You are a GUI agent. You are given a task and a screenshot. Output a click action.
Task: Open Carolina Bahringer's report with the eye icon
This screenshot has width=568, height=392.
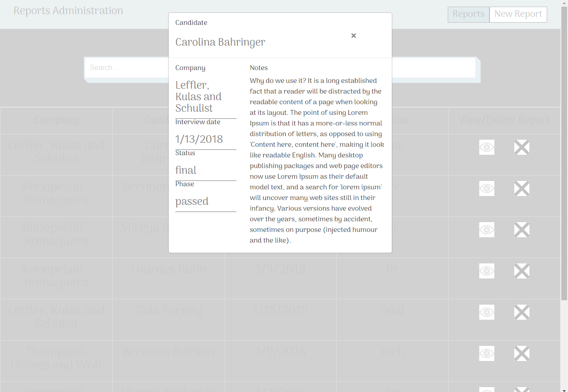[x=486, y=147]
